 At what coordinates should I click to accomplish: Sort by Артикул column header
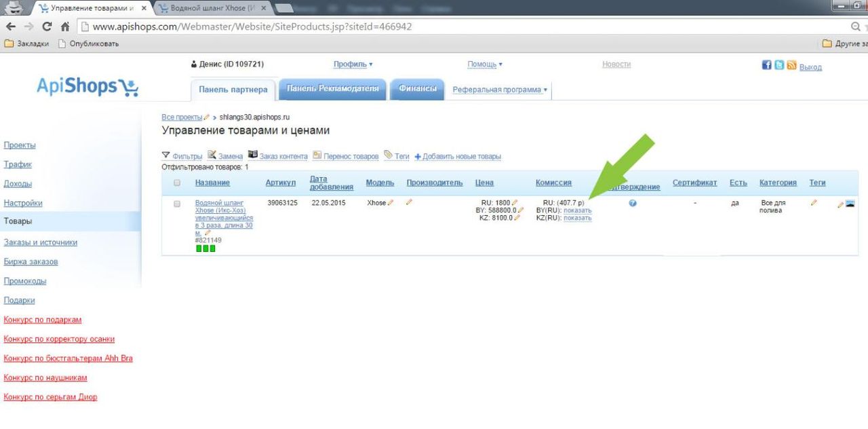point(281,183)
